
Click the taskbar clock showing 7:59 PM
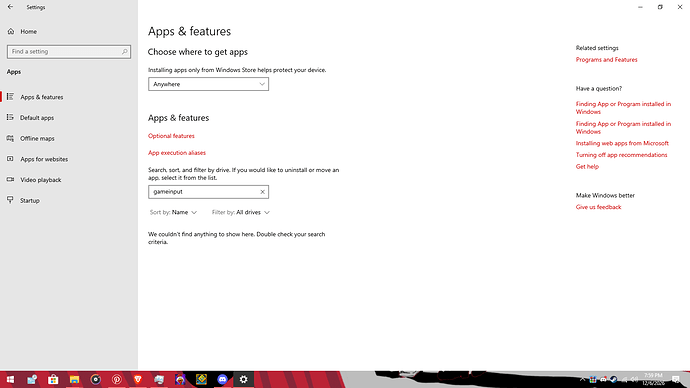click(653, 379)
